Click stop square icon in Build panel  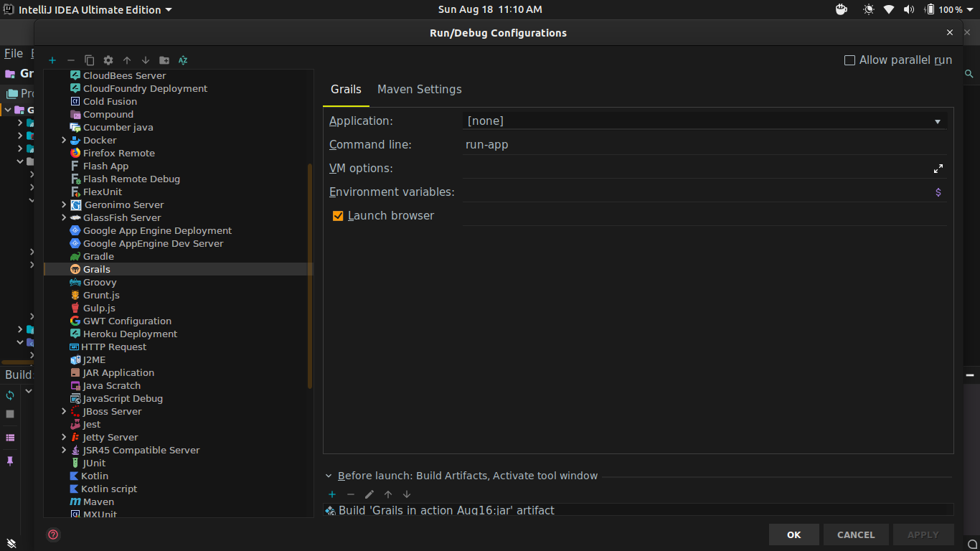pos(10,414)
